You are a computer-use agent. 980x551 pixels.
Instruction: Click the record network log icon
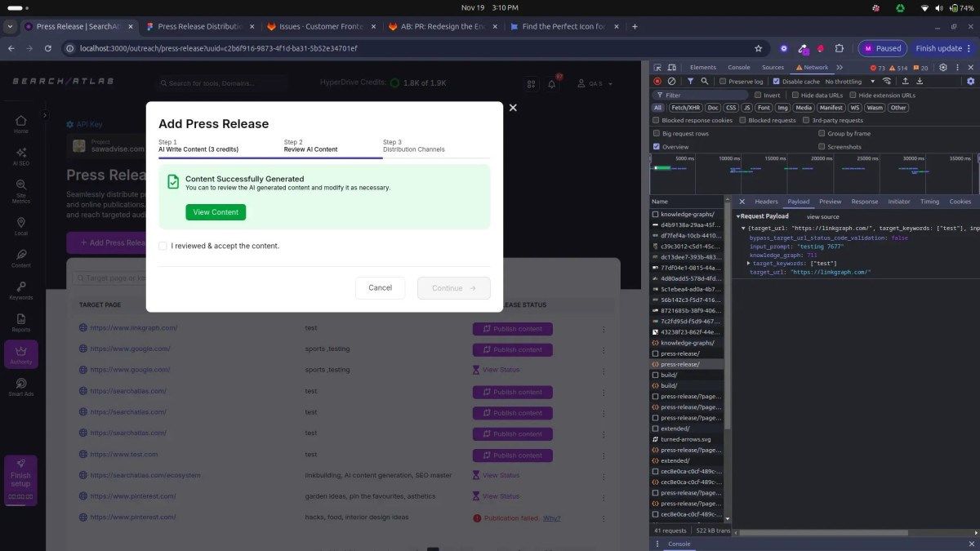[x=657, y=82]
